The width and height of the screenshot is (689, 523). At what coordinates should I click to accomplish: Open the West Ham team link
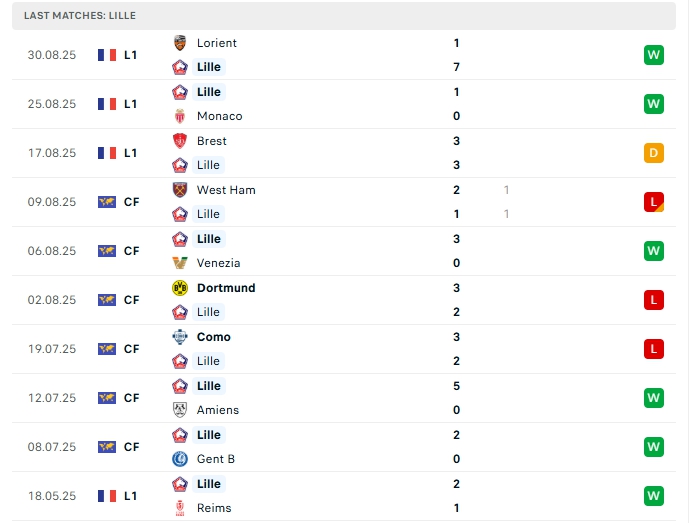226,190
